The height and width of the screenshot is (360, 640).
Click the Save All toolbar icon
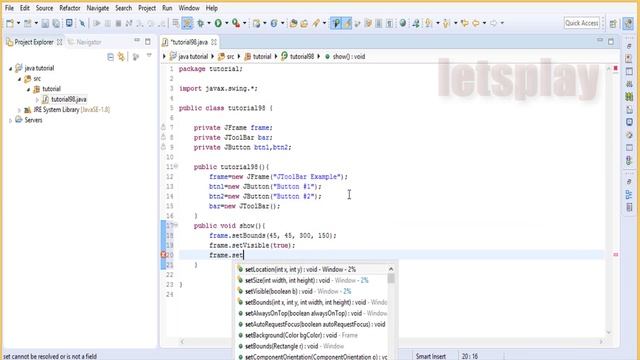click(x=56, y=23)
